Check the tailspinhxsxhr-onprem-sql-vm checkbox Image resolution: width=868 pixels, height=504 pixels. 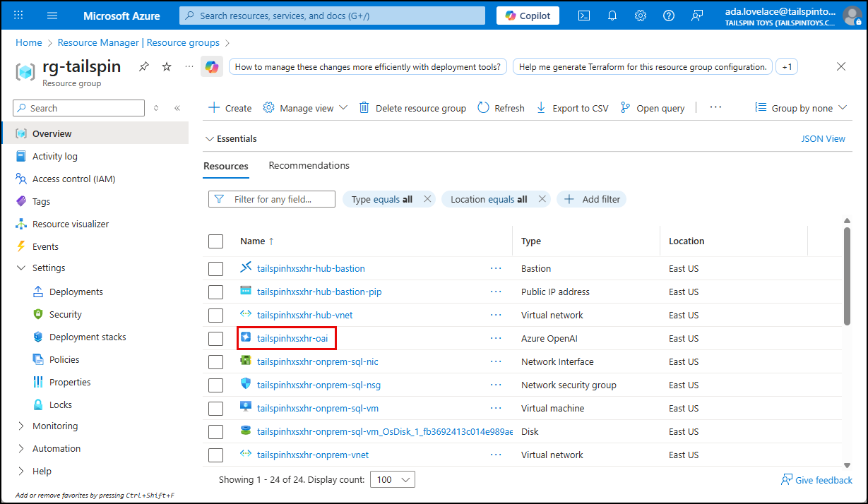pos(215,408)
